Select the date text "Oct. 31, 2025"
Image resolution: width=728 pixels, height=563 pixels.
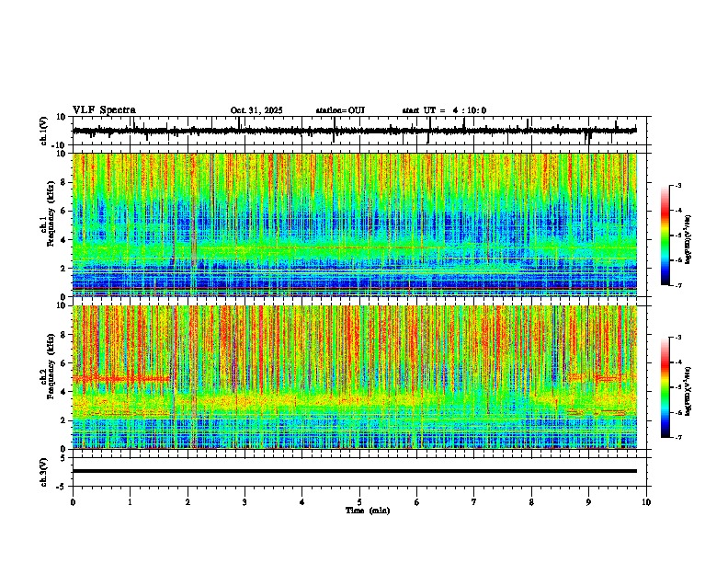[x=256, y=110]
